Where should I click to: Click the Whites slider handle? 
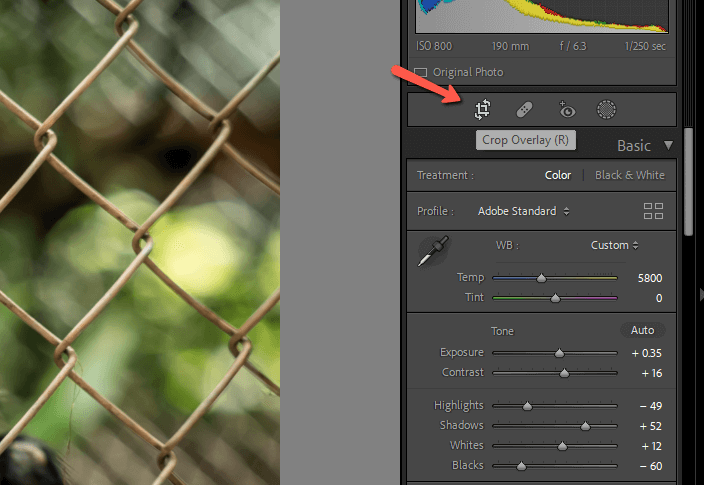pos(562,446)
